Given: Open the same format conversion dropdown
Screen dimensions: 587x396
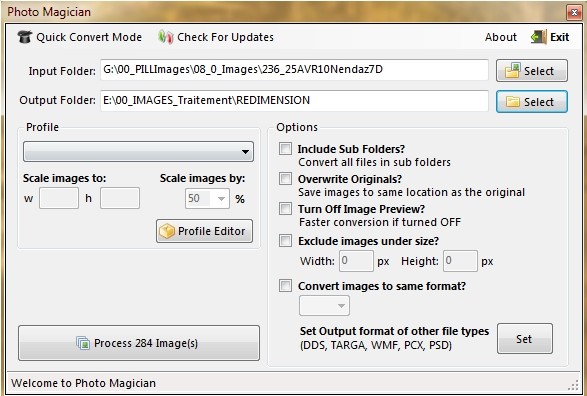Looking at the screenshot, I should [324, 305].
